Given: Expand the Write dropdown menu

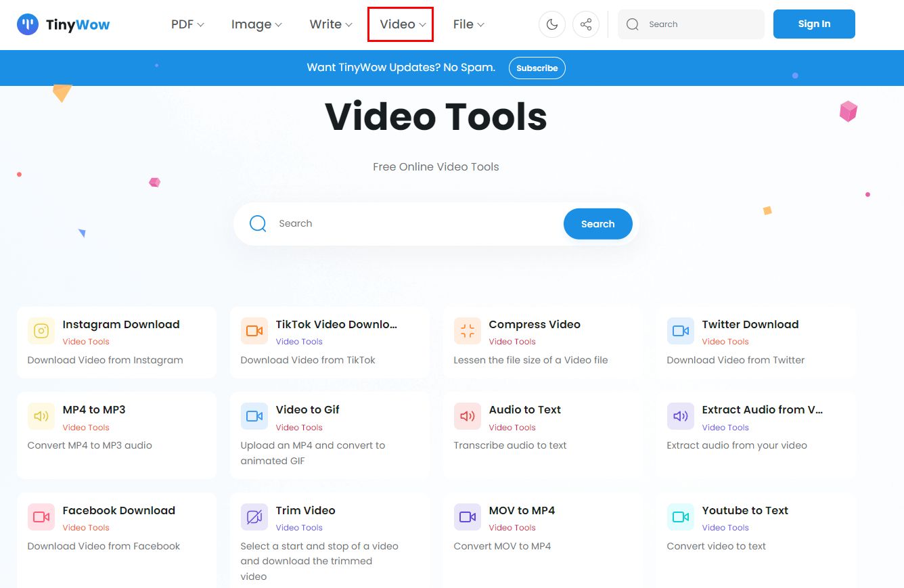Looking at the screenshot, I should click(x=331, y=24).
